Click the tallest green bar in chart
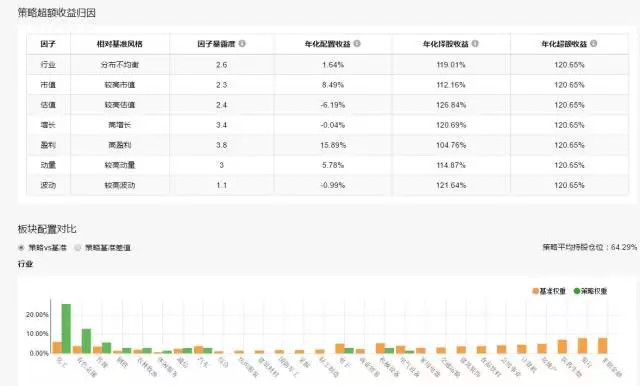 [66, 328]
